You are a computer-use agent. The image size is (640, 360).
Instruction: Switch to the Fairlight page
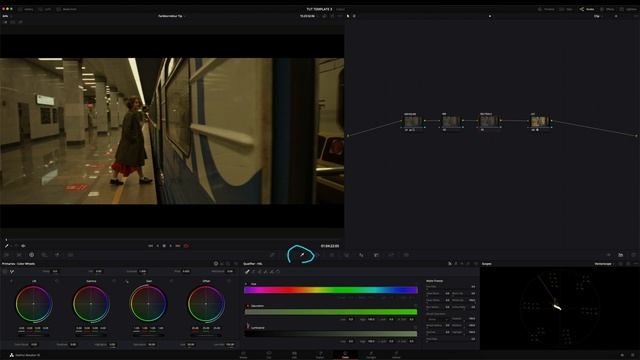371,355
